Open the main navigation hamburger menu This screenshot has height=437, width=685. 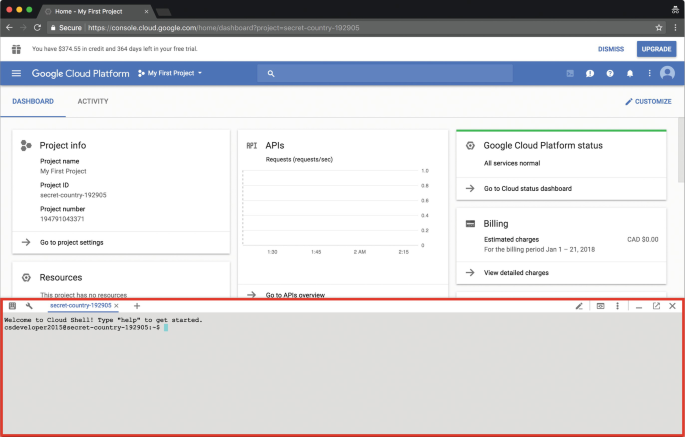[16, 73]
